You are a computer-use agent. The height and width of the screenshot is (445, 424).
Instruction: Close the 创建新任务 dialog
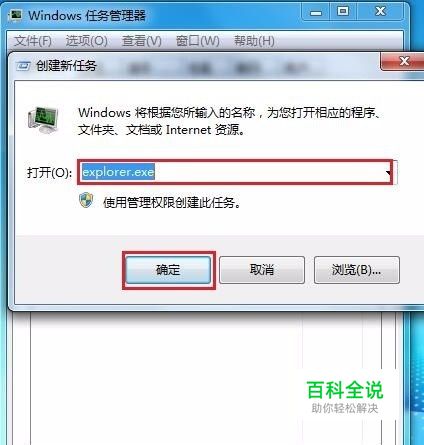tap(404, 61)
